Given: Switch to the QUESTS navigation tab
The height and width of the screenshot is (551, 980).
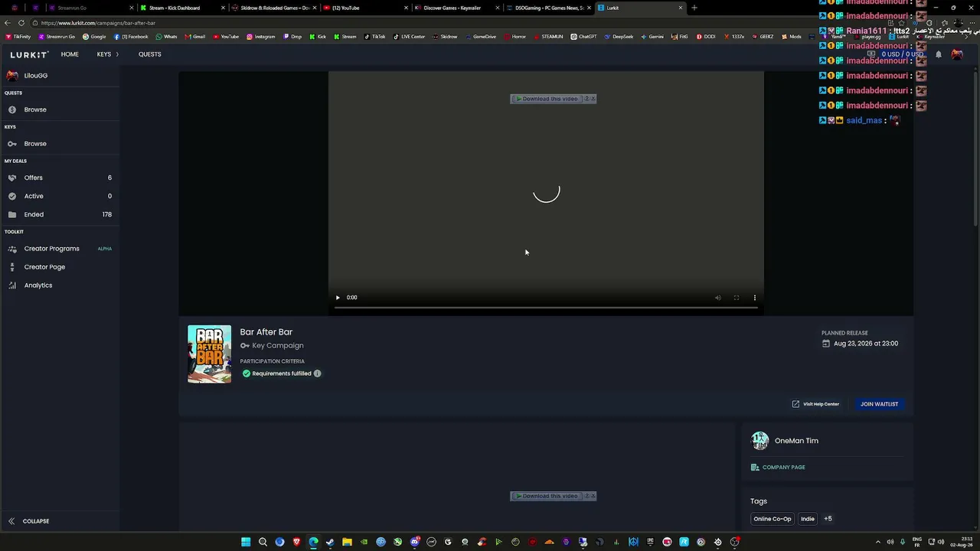Looking at the screenshot, I should coord(150,54).
